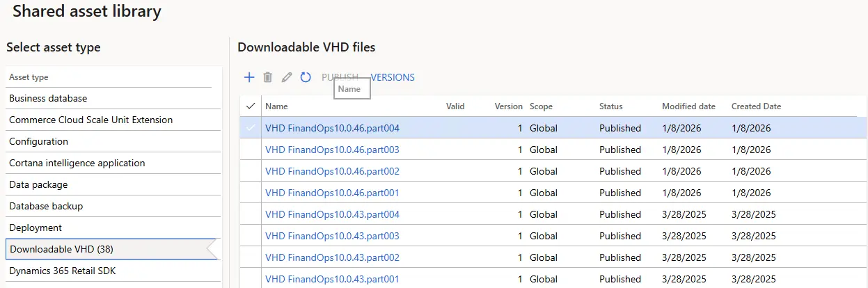Click Modified date 1/8/2026 of FinandOps10.0.46.part001
The image size is (868, 288).
[x=681, y=193]
